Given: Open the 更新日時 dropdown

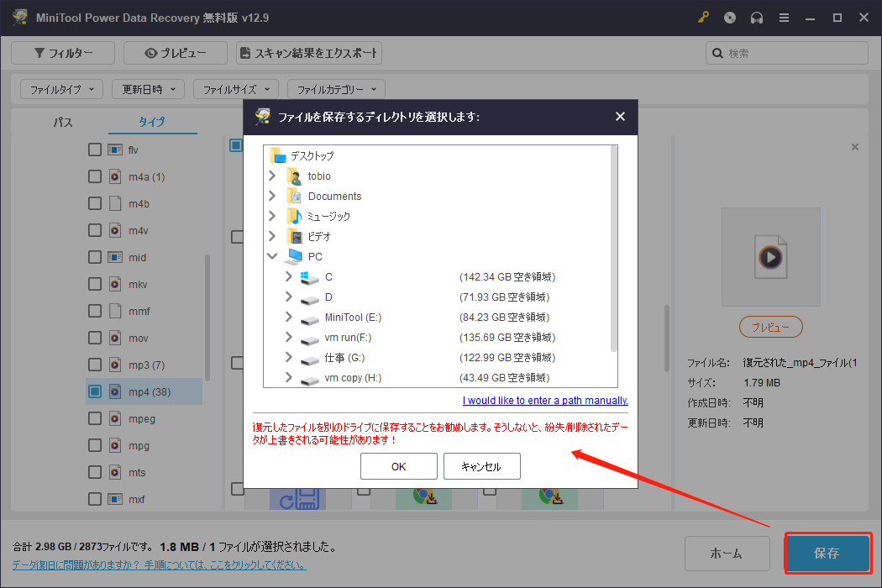Looking at the screenshot, I should click(148, 89).
